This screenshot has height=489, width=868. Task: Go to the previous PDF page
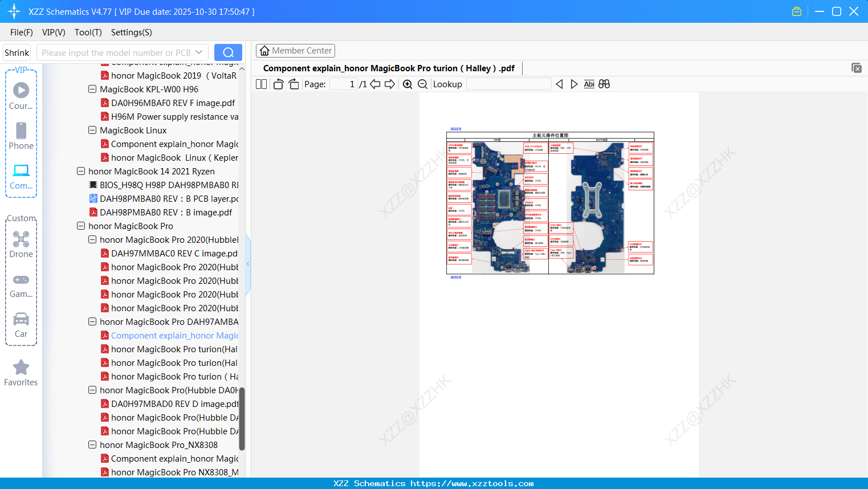[x=375, y=84]
